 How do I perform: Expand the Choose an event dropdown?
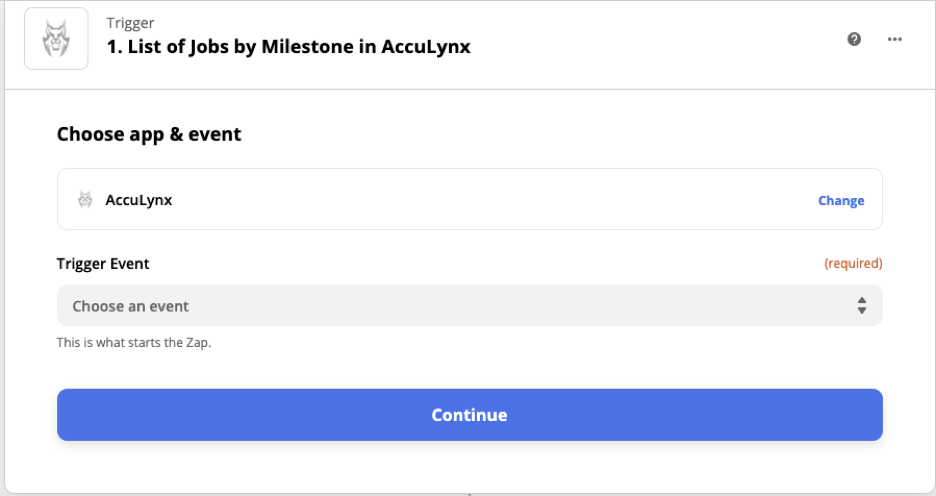(x=470, y=306)
